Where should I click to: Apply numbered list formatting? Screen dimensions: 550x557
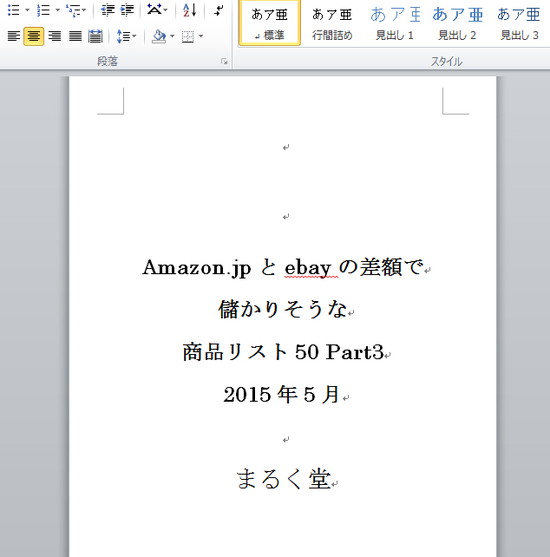pyautogui.click(x=43, y=10)
